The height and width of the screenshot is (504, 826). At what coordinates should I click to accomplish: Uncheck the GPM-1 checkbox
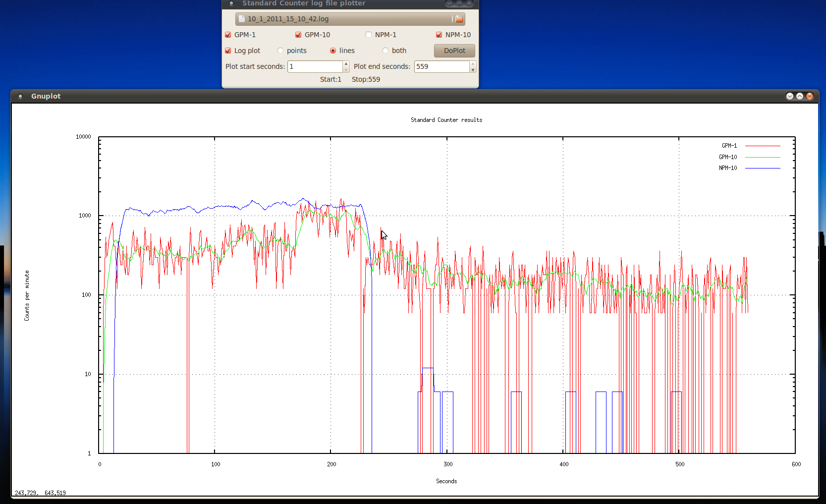click(228, 35)
